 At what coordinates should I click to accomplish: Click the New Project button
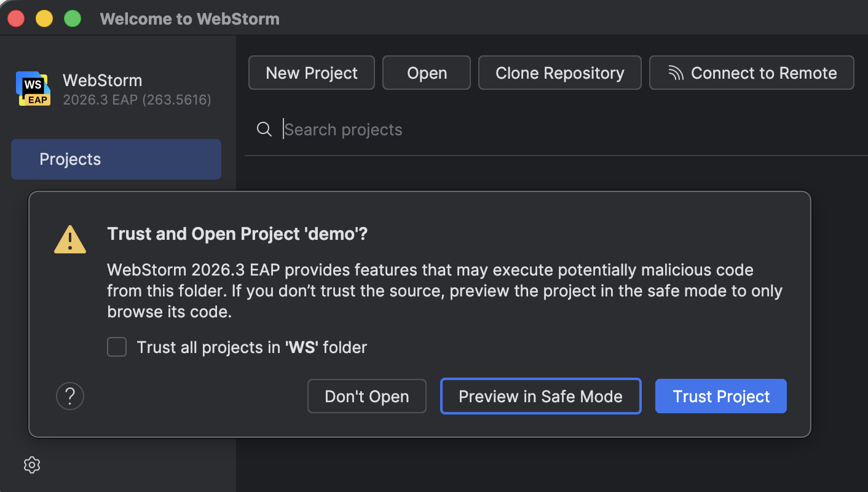pyautogui.click(x=312, y=73)
